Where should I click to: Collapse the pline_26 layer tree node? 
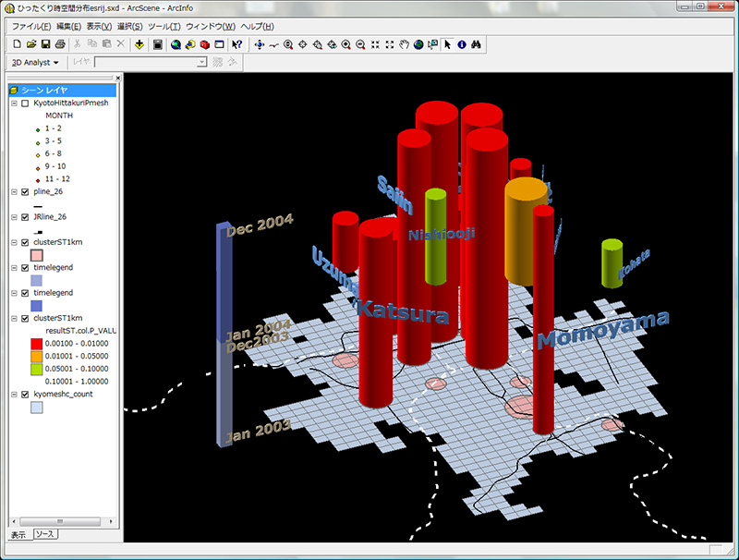(14, 192)
